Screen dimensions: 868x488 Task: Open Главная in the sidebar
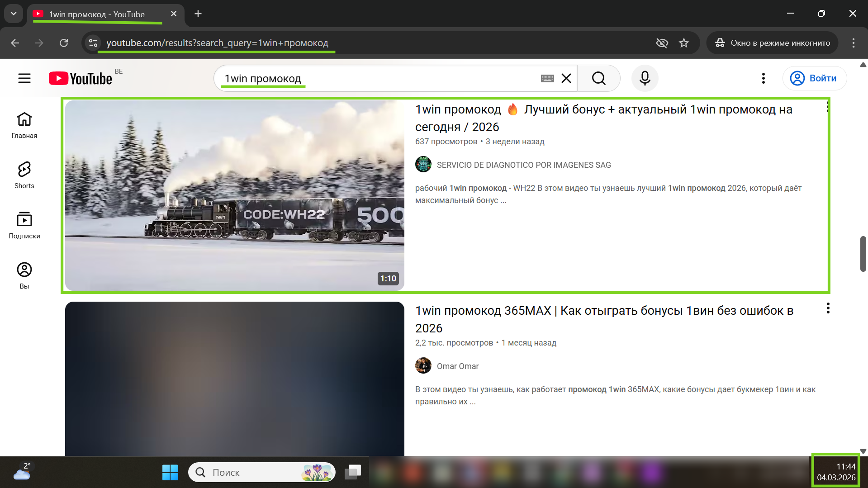(x=24, y=125)
